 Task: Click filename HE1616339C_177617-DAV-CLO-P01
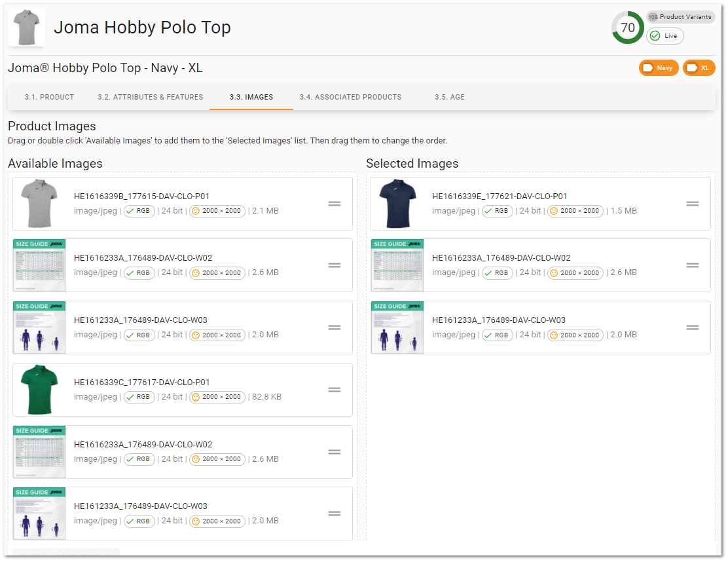point(141,383)
